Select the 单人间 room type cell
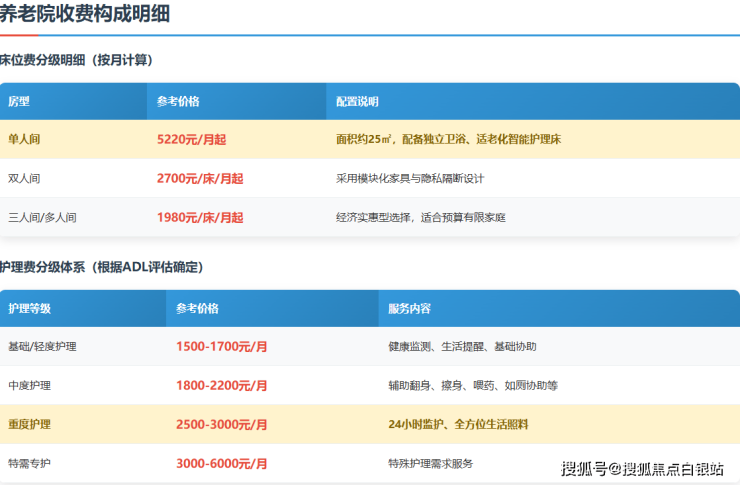This screenshot has width=740, height=485. coord(25,140)
